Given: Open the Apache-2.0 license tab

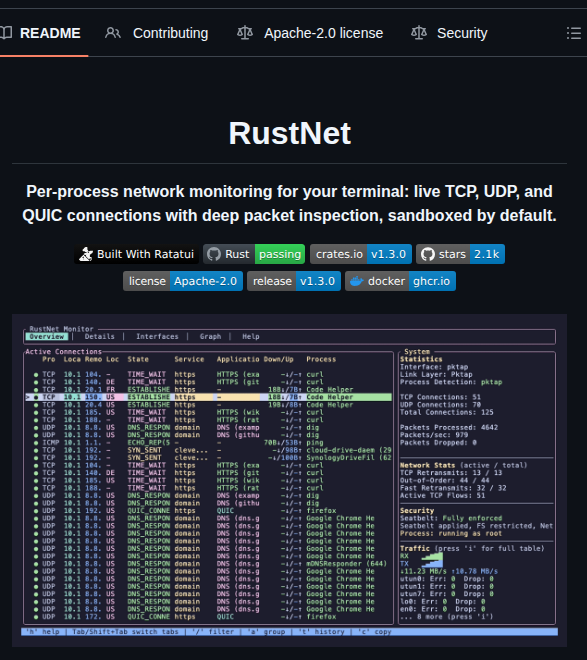Looking at the screenshot, I should pyautogui.click(x=310, y=33).
